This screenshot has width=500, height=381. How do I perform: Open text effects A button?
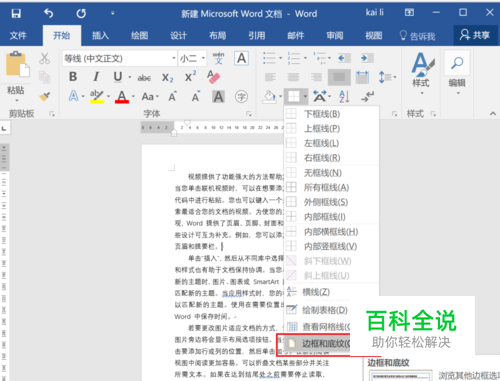[x=73, y=96]
